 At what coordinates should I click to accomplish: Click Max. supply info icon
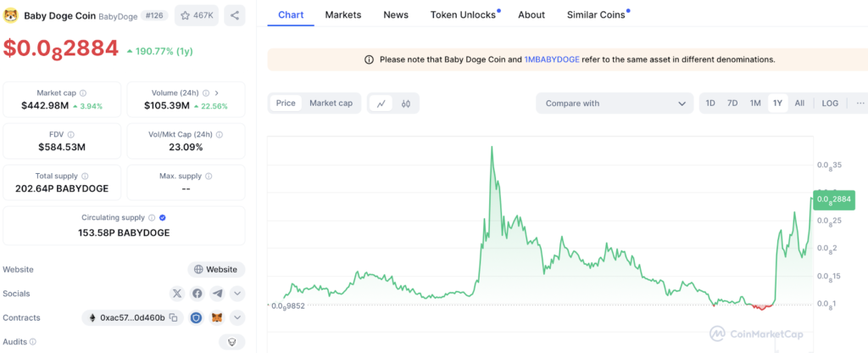(209, 176)
